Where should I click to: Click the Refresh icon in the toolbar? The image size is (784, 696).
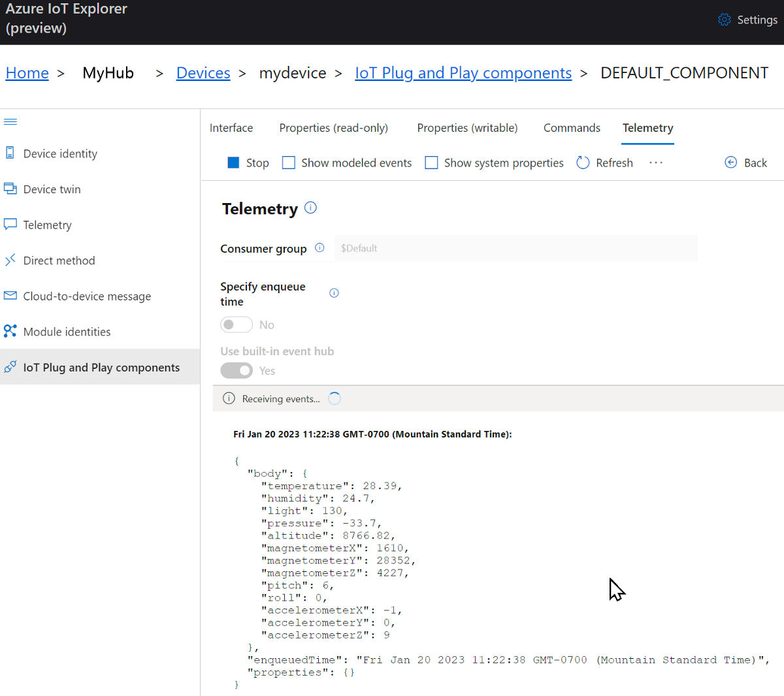pyautogui.click(x=582, y=162)
